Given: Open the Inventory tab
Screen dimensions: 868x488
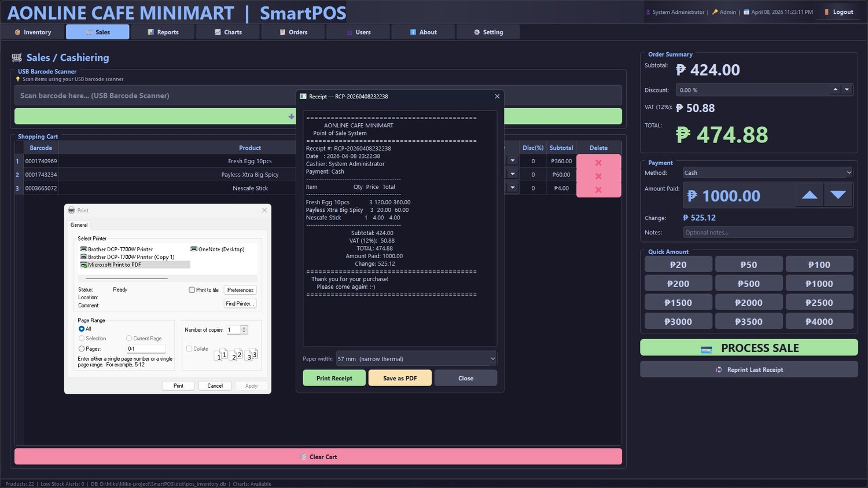Looking at the screenshot, I should pyautogui.click(x=33, y=32).
